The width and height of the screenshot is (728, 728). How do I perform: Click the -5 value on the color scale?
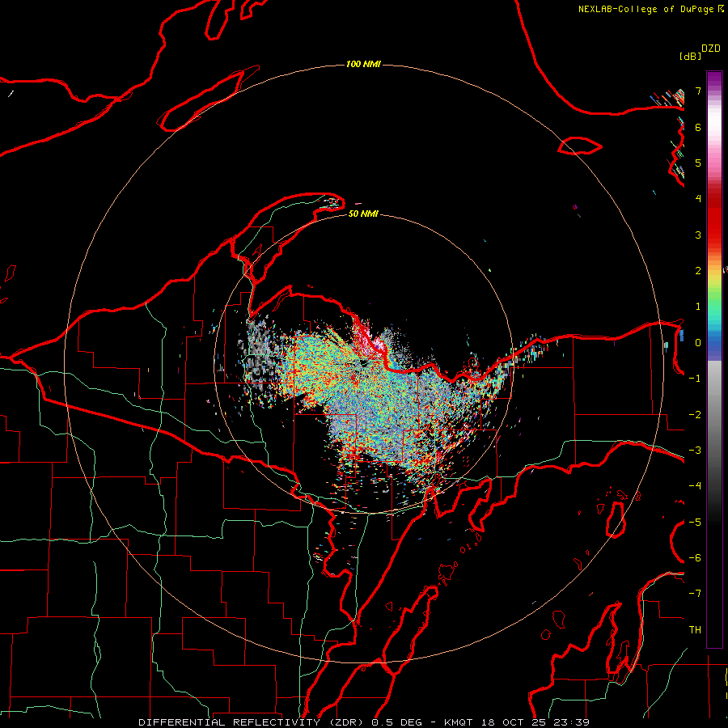click(x=695, y=523)
